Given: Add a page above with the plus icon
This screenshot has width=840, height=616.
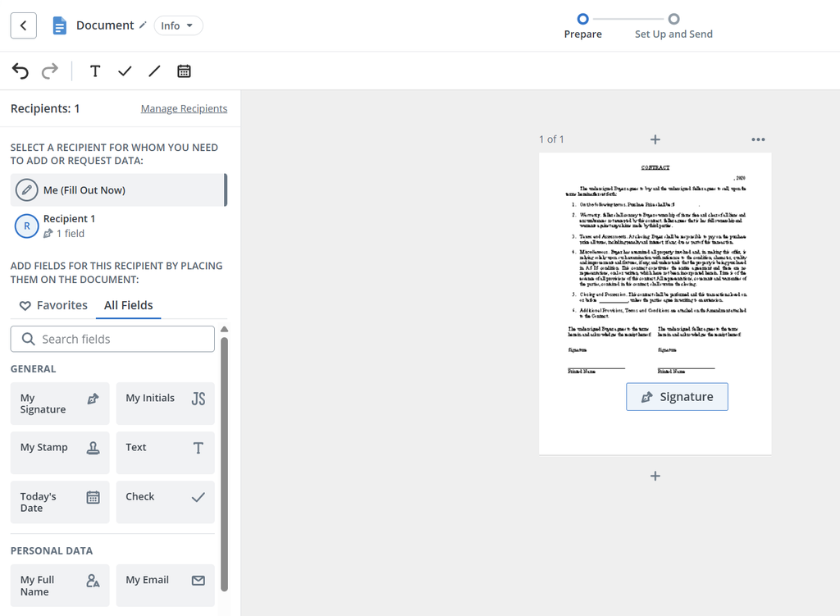Looking at the screenshot, I should click(x=655, y=139).
